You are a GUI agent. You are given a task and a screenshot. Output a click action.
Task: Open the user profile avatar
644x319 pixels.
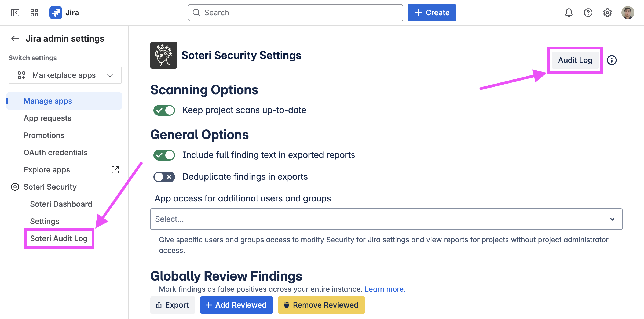coord(628,13)
